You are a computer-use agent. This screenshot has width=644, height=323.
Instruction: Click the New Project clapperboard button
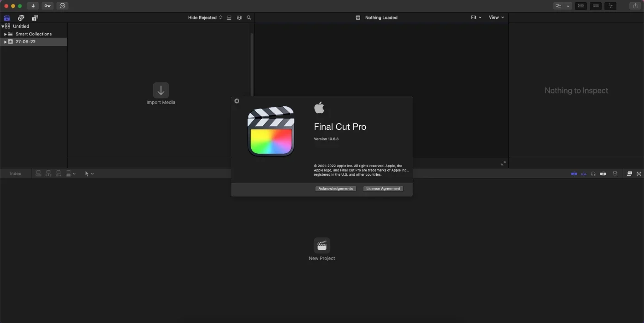322,245
